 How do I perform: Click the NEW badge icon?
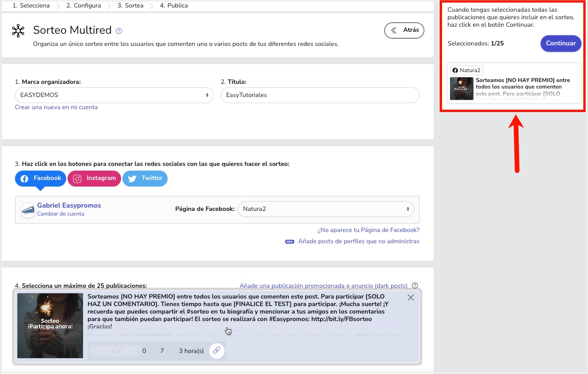click(x=290, y=242)
